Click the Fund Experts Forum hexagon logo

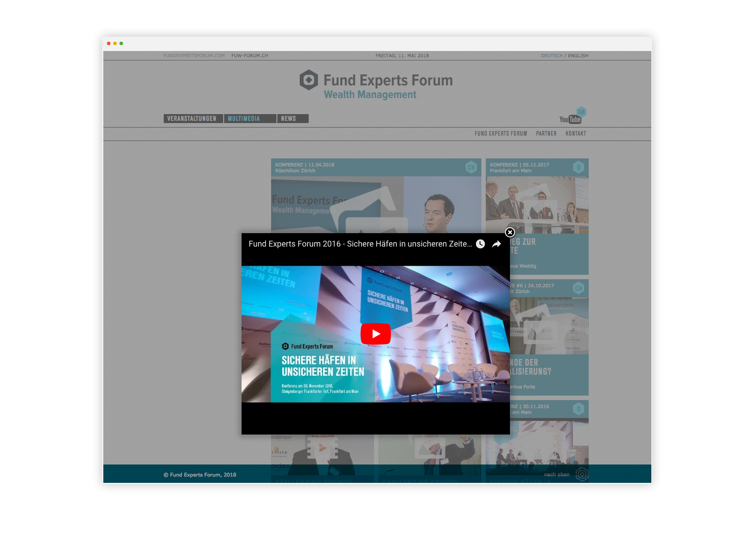[309, 80]
